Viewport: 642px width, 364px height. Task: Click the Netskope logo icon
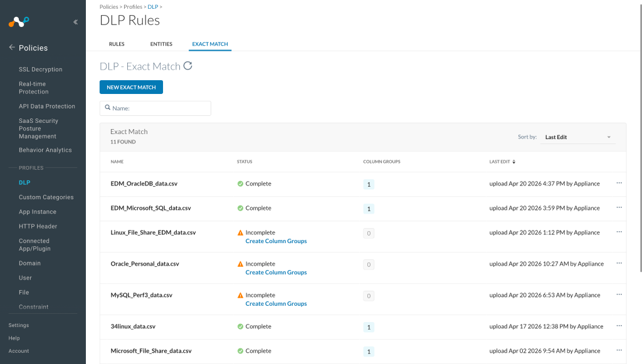(19, 22)
